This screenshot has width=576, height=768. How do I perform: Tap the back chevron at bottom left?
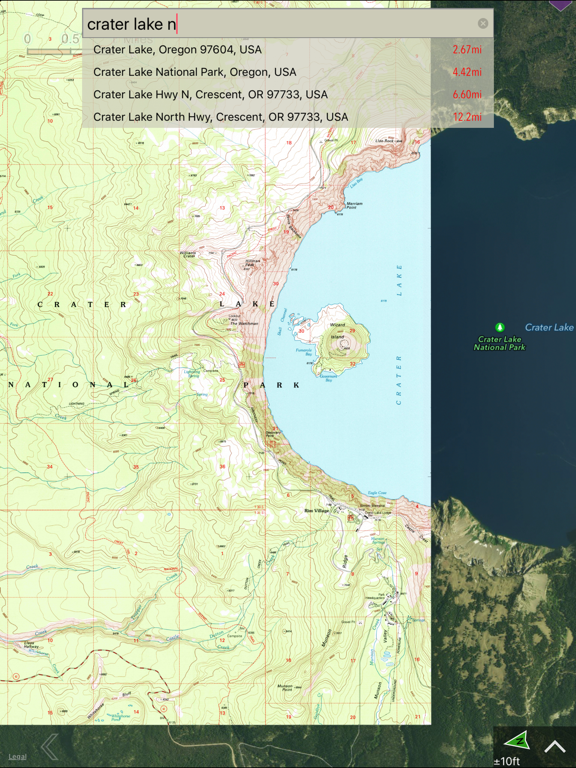(49, 746)
